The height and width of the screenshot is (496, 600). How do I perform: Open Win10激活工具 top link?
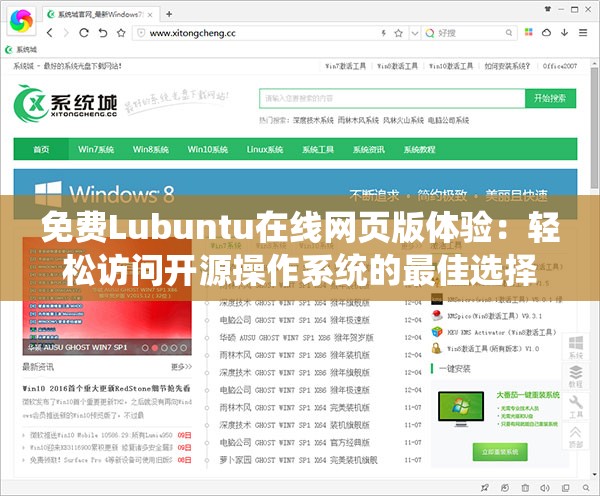451,66
